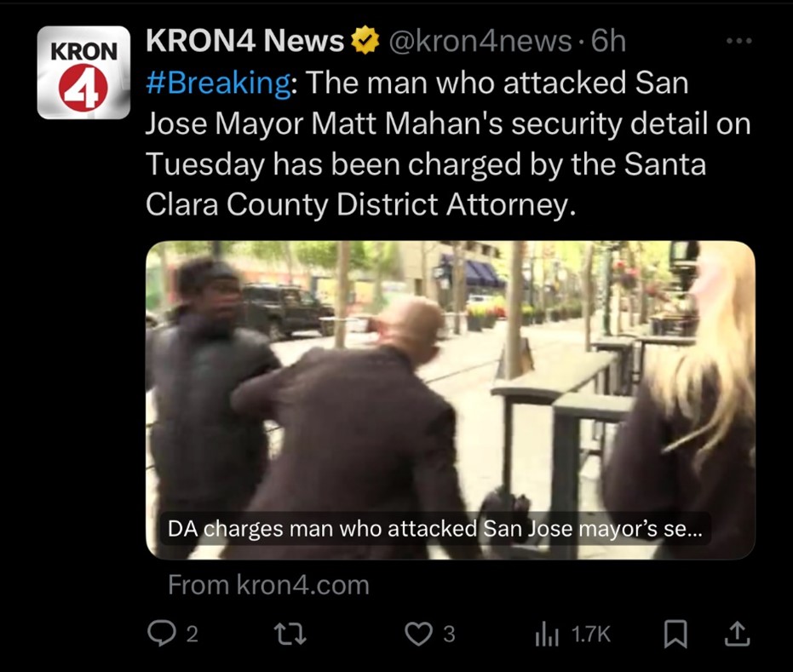Image resolution: width=793 pixels, height=672 pixels.
Task: Click the 1.7K views count
Action: [590, 634]
